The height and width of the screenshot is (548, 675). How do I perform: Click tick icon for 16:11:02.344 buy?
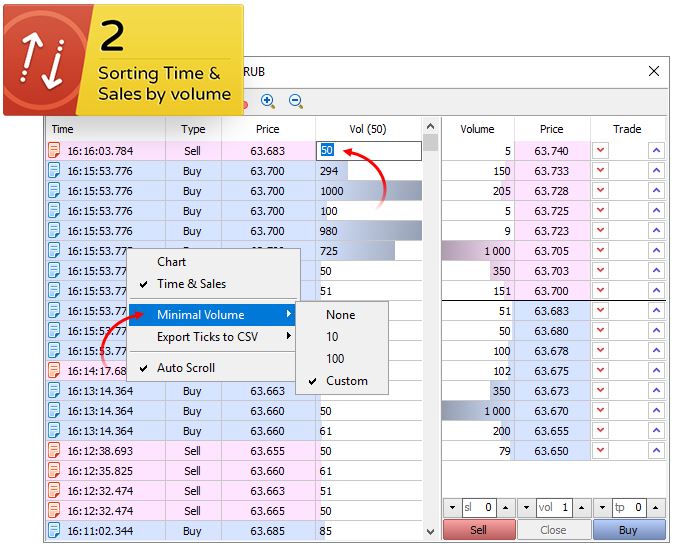coord(54,531)
